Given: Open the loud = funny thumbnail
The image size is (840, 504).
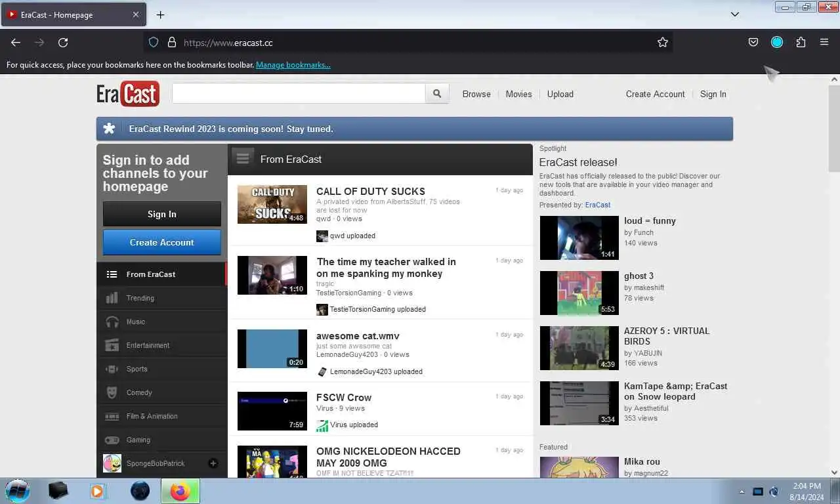Looking at the screenshot, I should coord(579,238).
